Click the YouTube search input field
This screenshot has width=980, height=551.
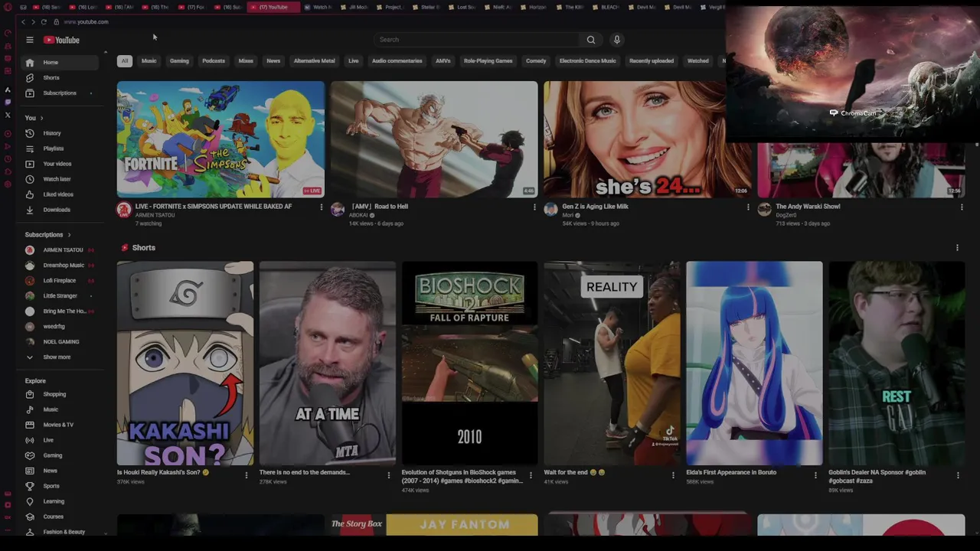(477, 40)
